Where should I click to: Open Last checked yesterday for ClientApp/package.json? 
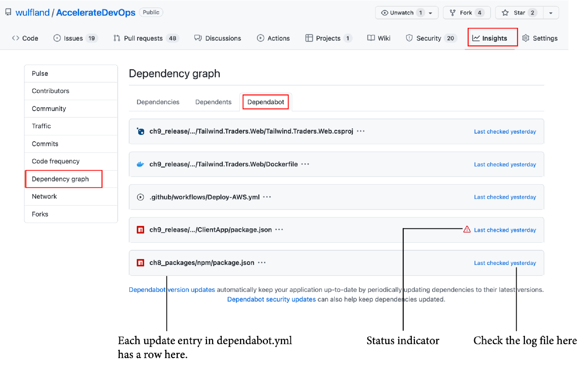tap(505, 230)
